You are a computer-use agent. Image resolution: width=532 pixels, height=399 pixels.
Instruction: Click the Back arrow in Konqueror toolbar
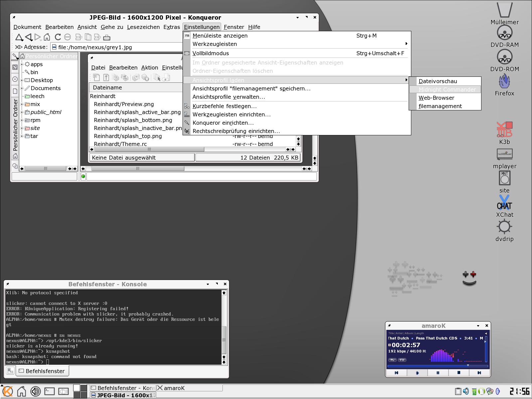coord(29,37)
